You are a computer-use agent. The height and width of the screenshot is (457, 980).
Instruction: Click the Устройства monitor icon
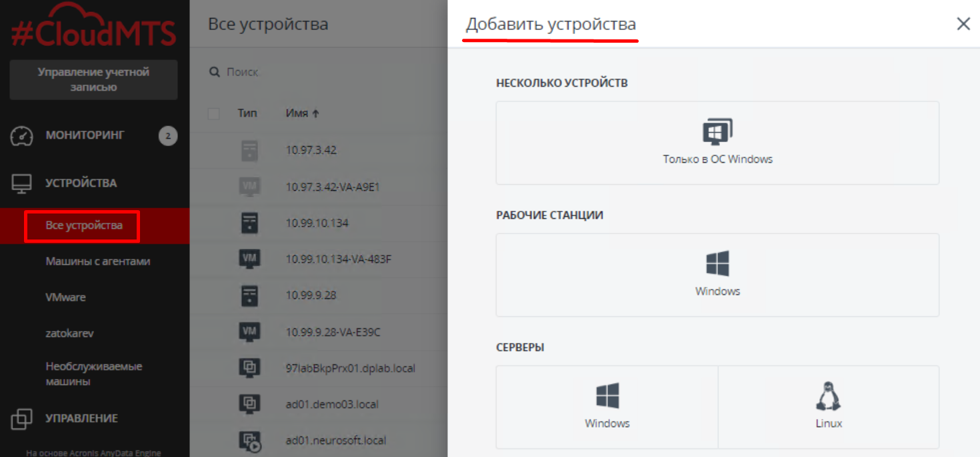pyautogui.click(x=22, y=183)
